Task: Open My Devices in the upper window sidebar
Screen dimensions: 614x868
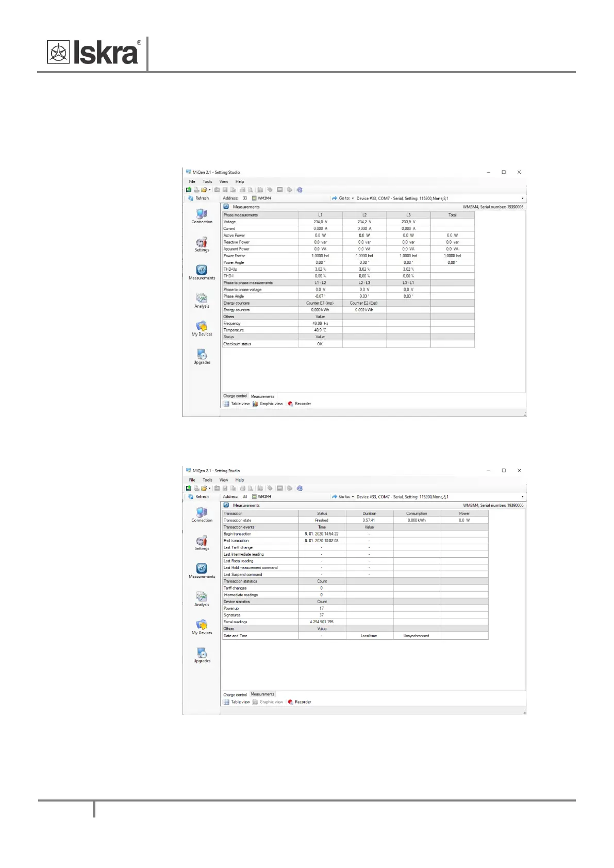Action: click(202, 328)
